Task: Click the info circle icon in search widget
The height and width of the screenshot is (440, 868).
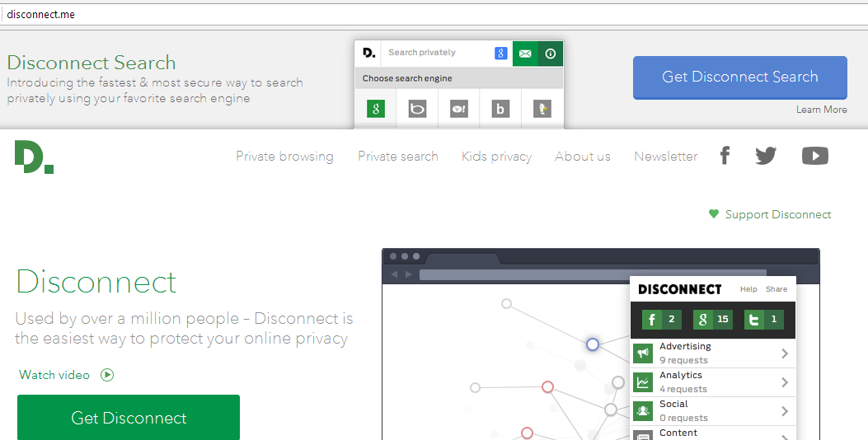Action: 551,54
